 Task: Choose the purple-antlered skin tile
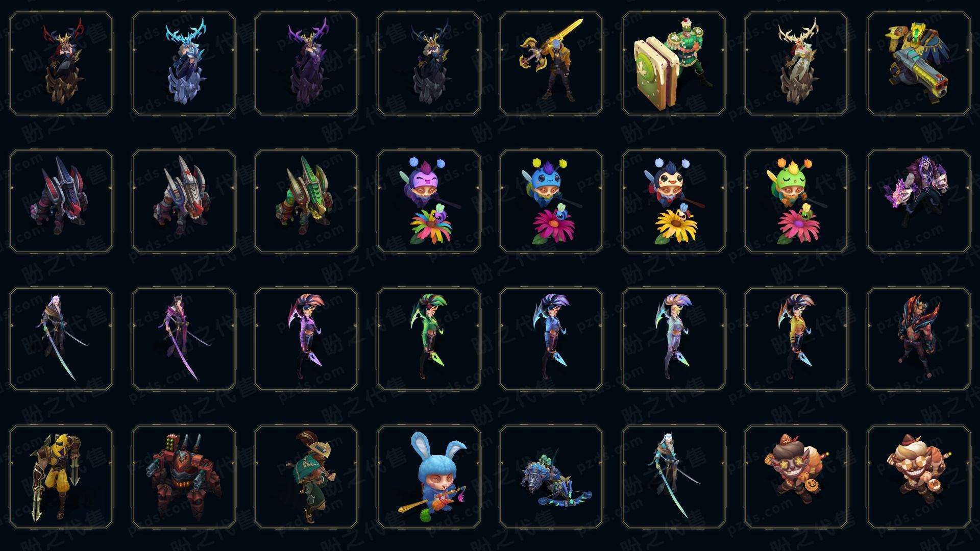click(306, 63)
